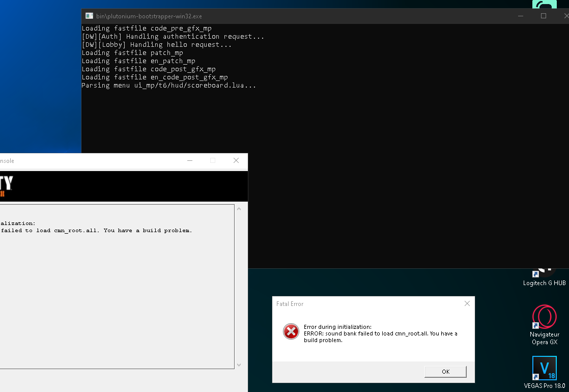Image resolution: width=569 pixels, height=392 pixels.
Task: Close the game console window
Action: (x=236, y=160)
